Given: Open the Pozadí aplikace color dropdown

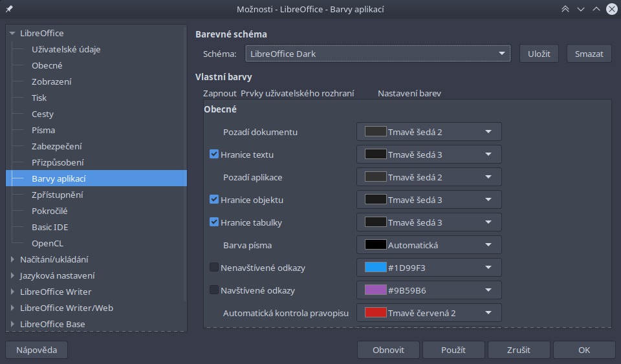Looking at the screenshot, I should tap(429, 177).
